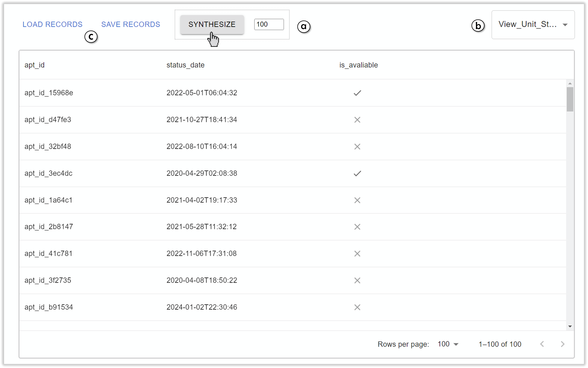Sort by status_date column header
588x368 pixels.
point(185,65)
